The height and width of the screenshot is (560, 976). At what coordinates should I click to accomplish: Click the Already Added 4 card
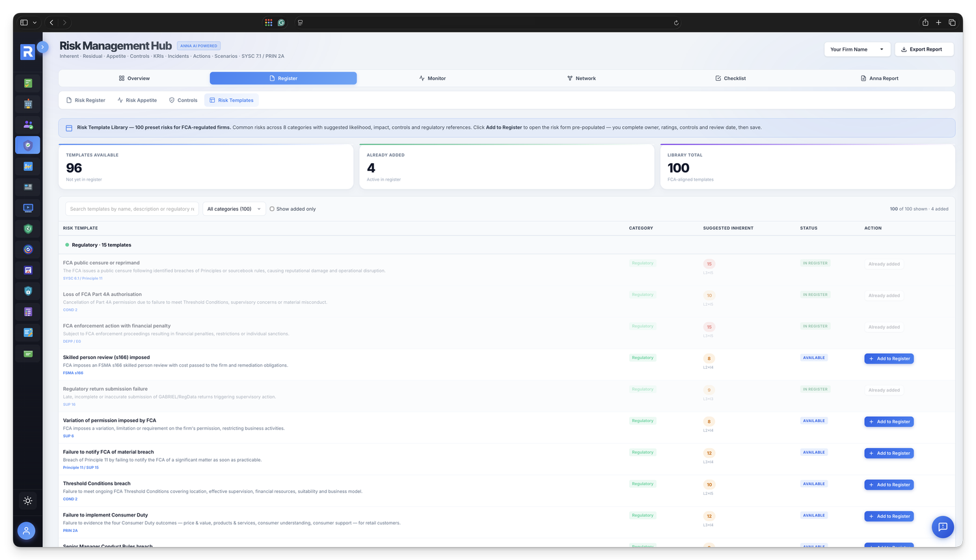507,167
